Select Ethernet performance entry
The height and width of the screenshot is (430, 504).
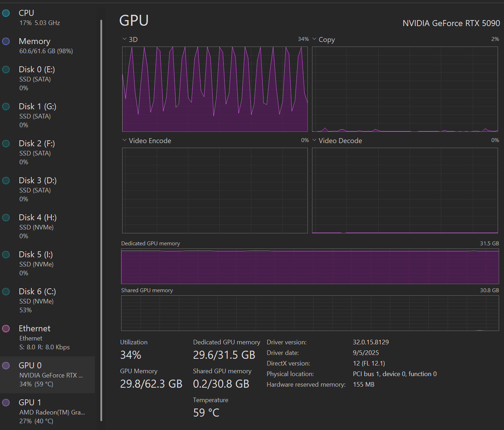pos(48,337)
